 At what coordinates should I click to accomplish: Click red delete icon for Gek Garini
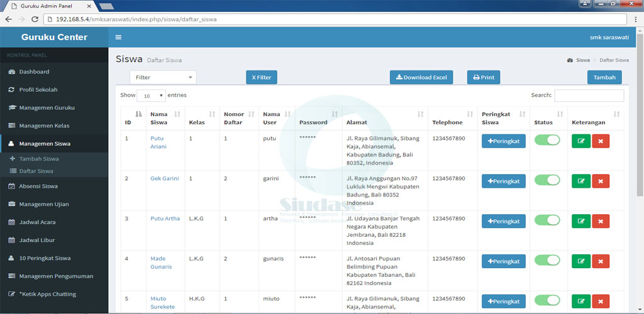[x=601, y=181]
